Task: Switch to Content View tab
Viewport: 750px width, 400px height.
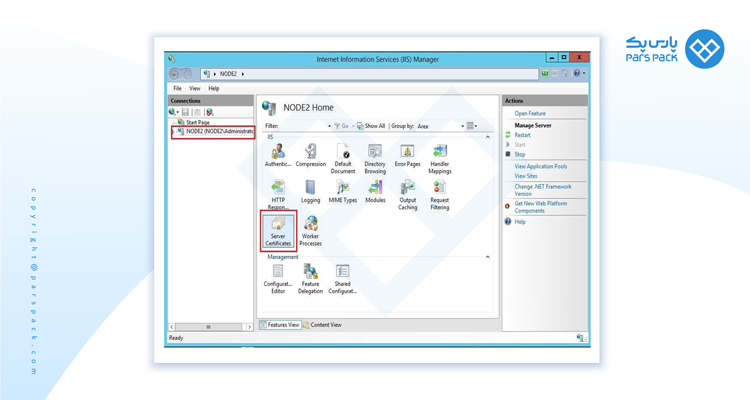Action: click(322, 325)
